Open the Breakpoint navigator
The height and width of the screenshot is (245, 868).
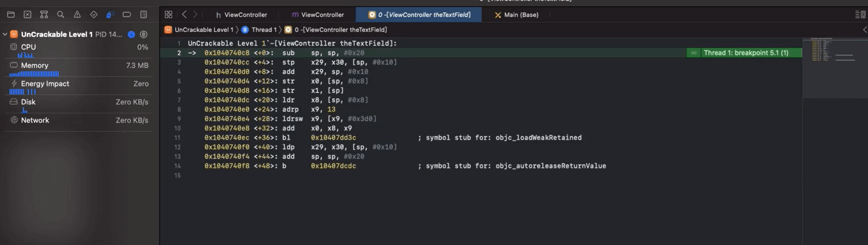click(x=127, y=15)
